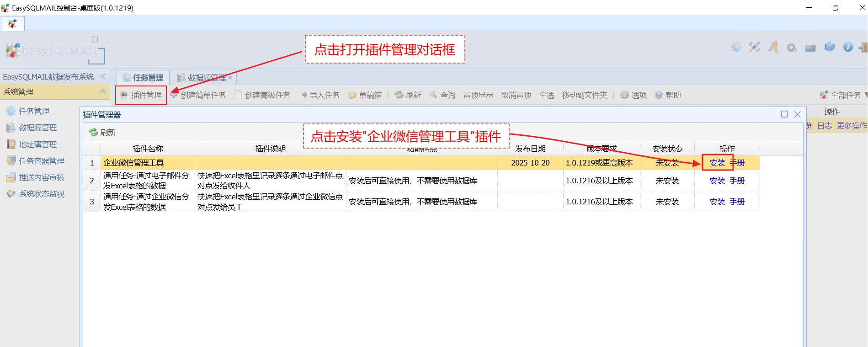This screenshot has height=347, width=868.
Task: Open 插件管理 in the task toolbar
Action: (141, 95)
